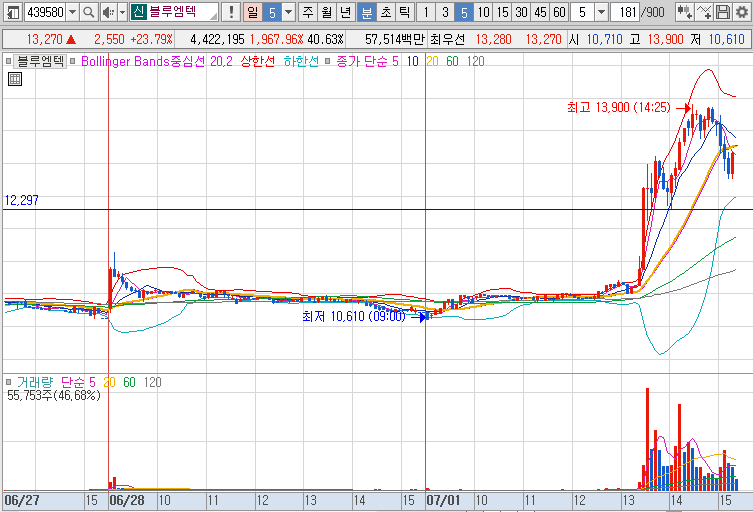The width and height of the screenshot is (753, 512).
Task: Select the 15-minute interval tab
Action: 502,12
